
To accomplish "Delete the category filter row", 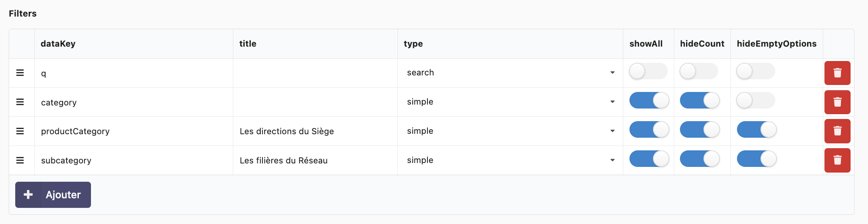I will pyautogui.click(x=837, y=102).
